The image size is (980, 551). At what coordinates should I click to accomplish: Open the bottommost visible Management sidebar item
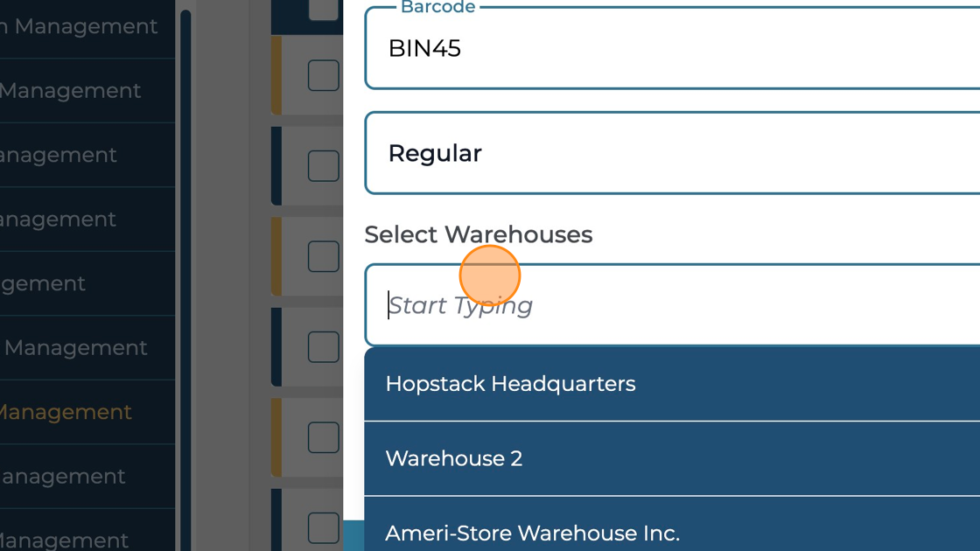pyautogui.click(x=63, y=540)
